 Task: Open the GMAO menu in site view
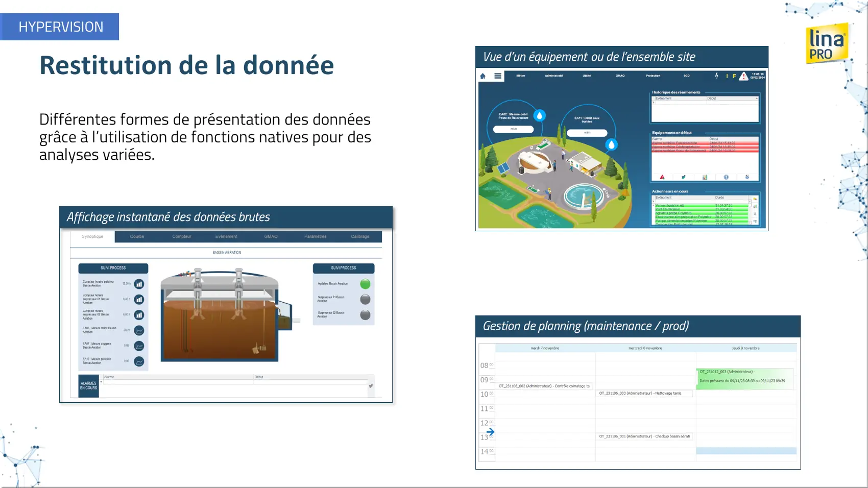[x=620, y=76]
